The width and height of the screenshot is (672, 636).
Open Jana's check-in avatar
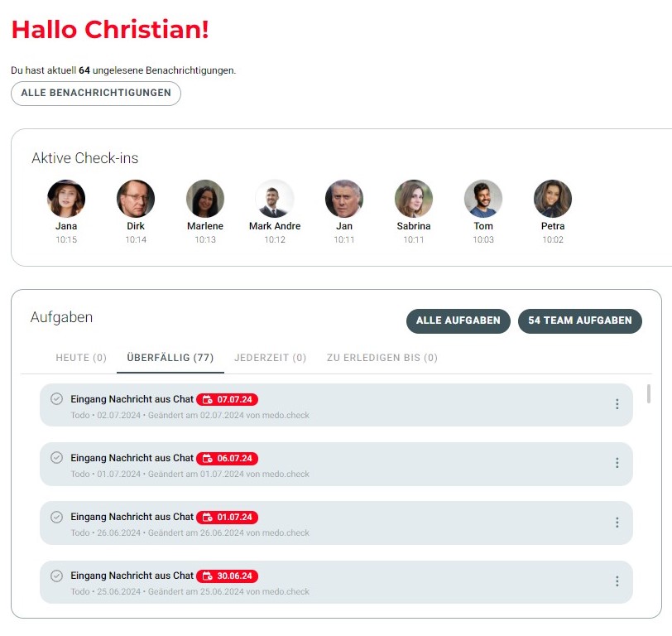[66, 199]
